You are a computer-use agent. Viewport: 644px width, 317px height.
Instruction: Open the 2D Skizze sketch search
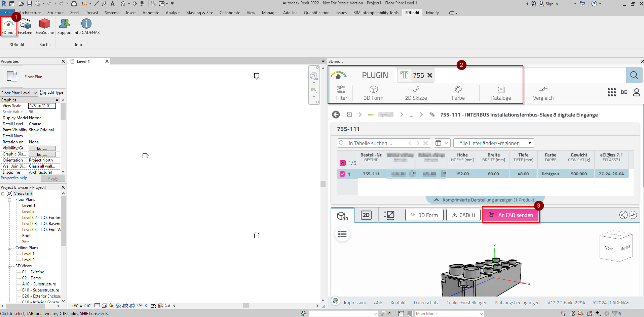tap(416, 93)
